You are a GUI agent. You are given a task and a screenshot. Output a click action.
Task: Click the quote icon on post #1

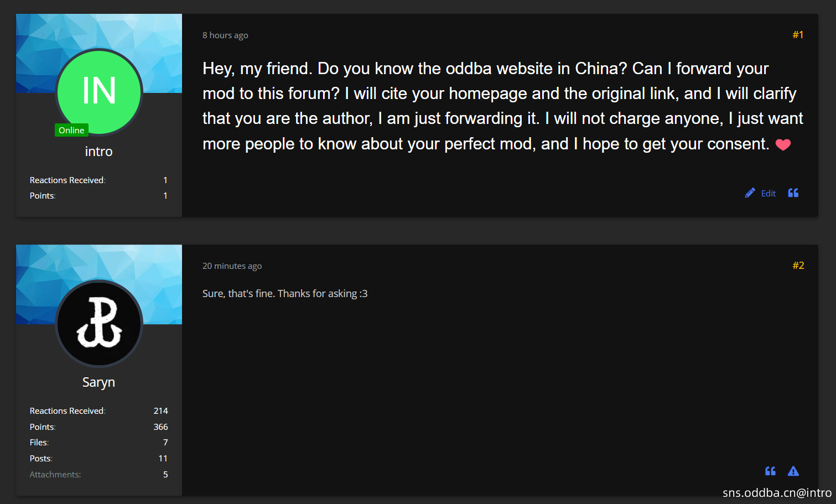click(793, 193)
